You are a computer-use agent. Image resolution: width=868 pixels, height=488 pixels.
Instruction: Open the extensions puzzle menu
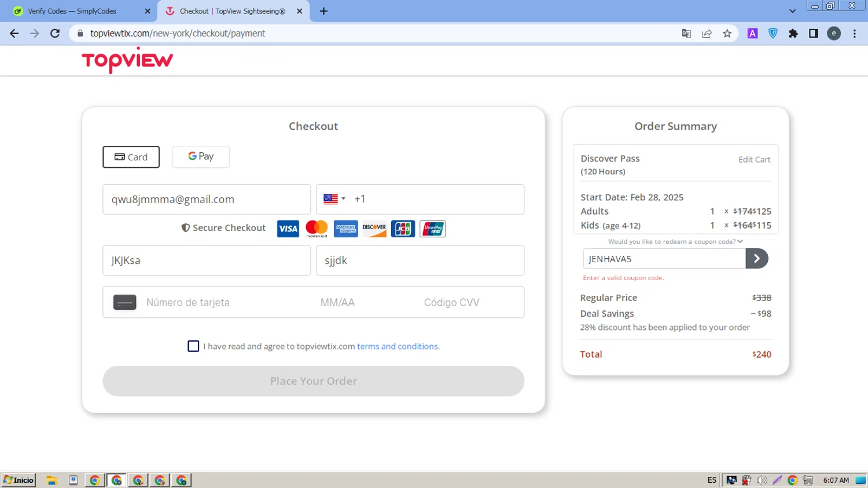(793, 34)
